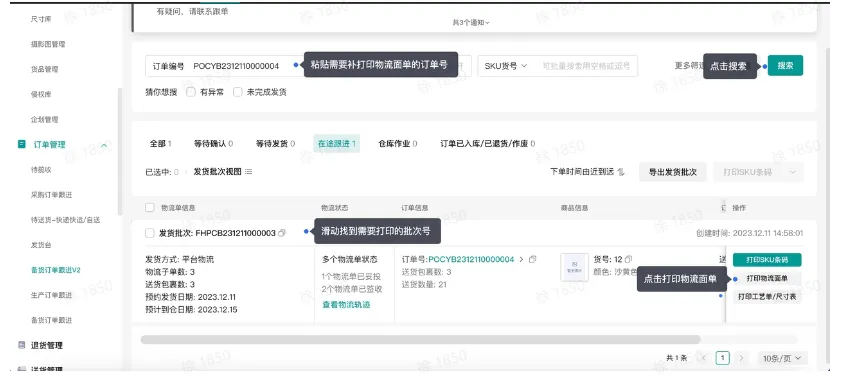Viewport: 842px width, 385px height.
Task: Click greyed 打印SKU条码 button above the table
Action: 748,172
